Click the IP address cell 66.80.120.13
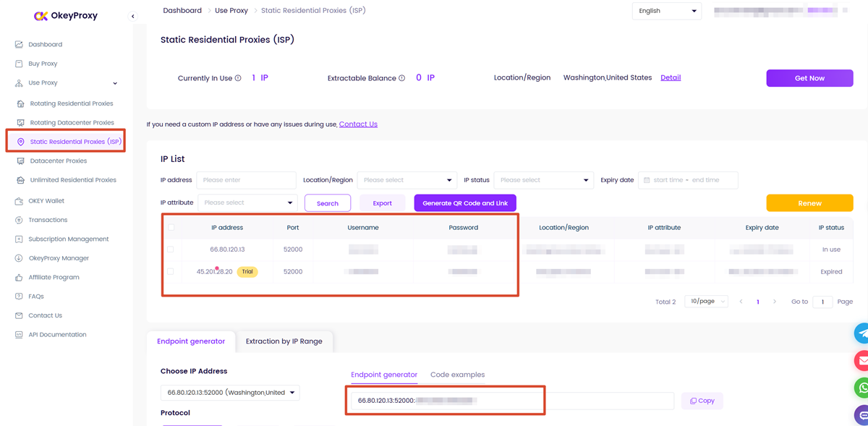The width and height of the screenshot is (868, 426). (x=227, y=250)
